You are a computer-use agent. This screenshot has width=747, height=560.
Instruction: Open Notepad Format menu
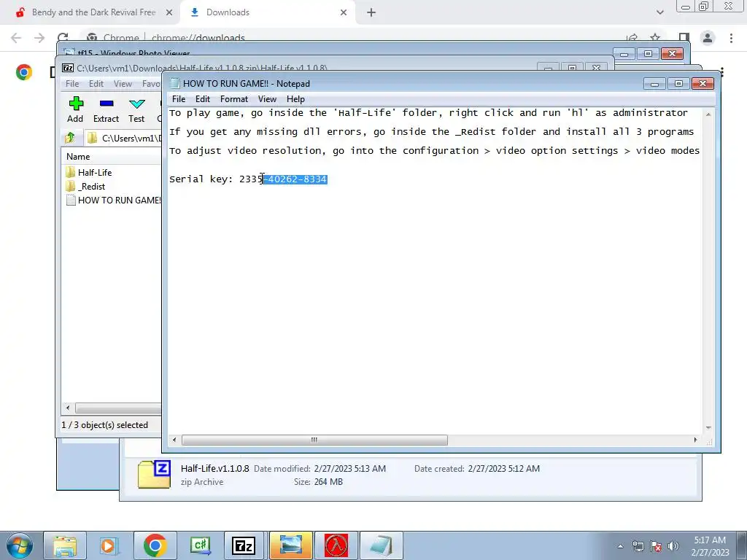point(234,99)
